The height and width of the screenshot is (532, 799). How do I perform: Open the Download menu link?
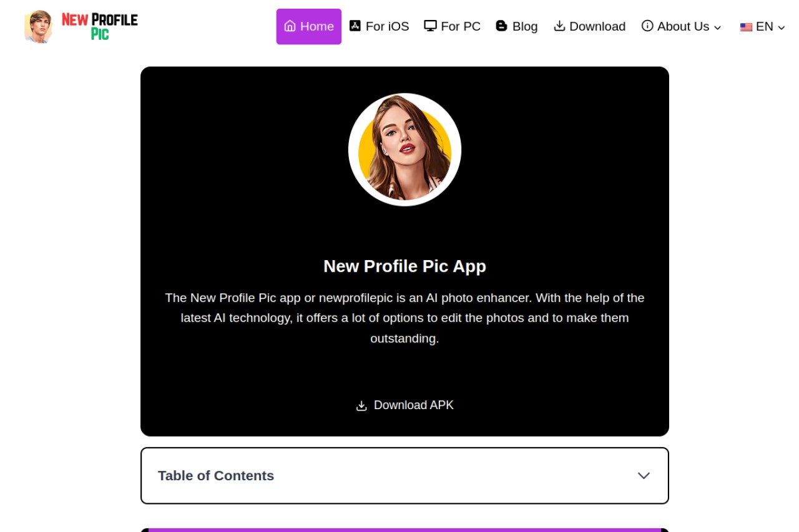[x=590, y=26]
